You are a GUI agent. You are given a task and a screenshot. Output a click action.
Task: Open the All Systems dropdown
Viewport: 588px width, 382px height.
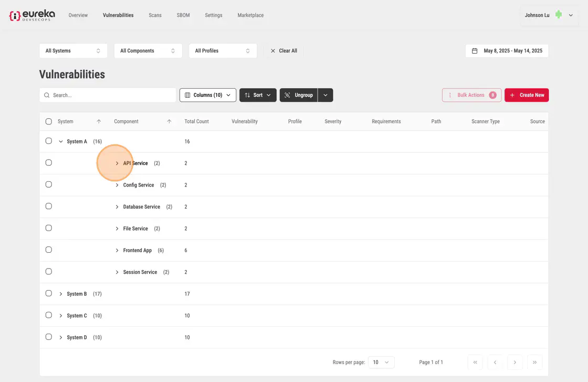(x=73, y=51)
